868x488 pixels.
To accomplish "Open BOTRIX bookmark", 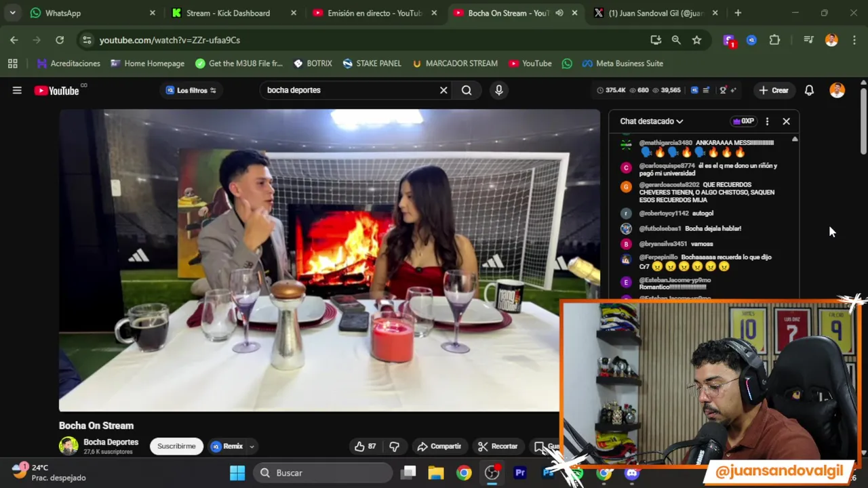I will pyautogui.click(x=313, y=64).
